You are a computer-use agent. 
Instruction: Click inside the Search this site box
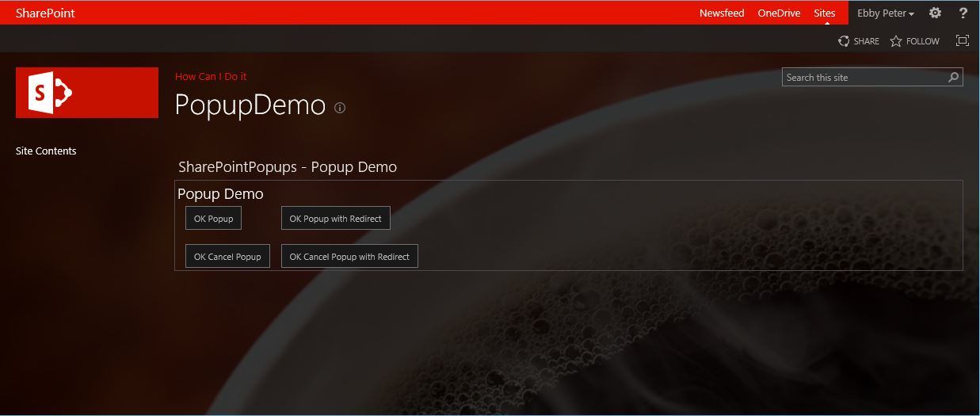pos(864,78)
